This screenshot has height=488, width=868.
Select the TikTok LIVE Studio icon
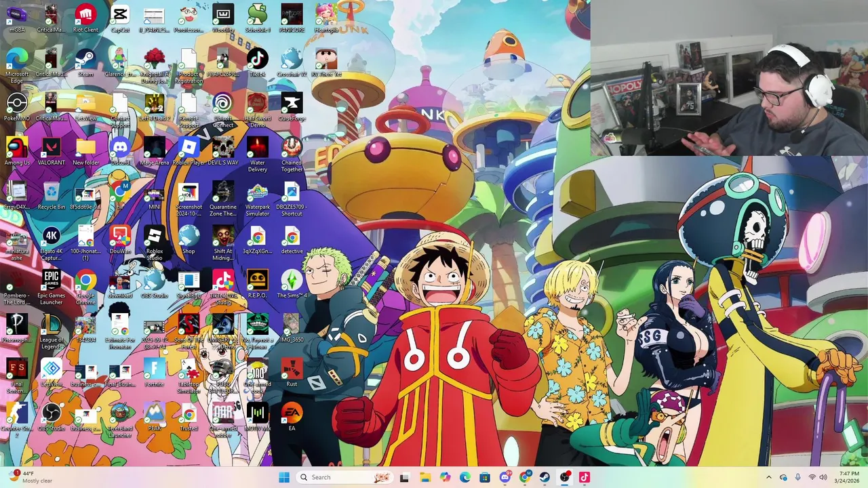(223, 287)
